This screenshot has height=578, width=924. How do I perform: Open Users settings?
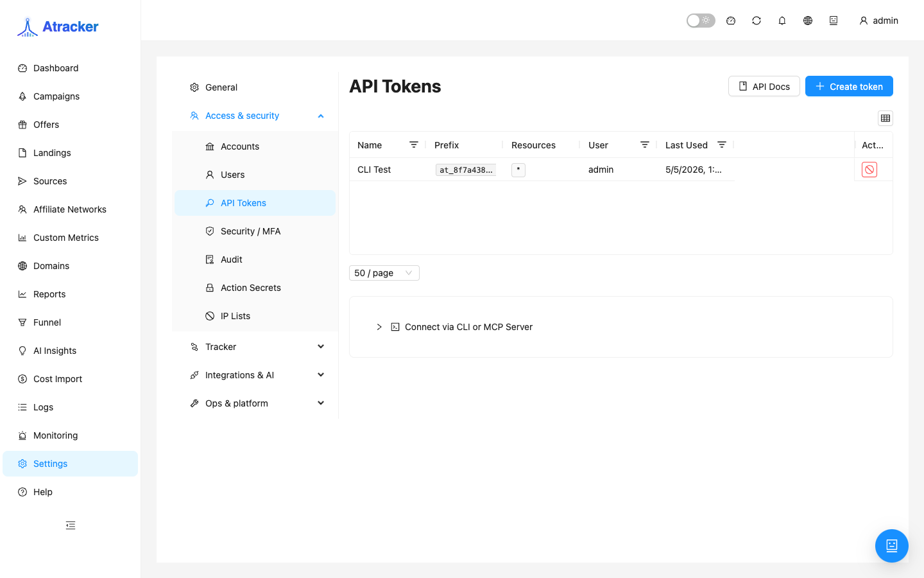point(255,175)
